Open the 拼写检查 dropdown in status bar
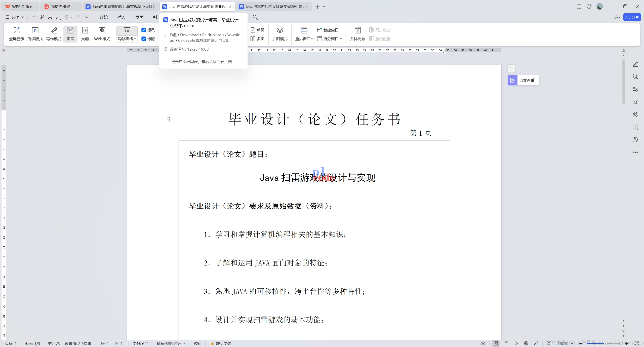 [x=171, y=343]
